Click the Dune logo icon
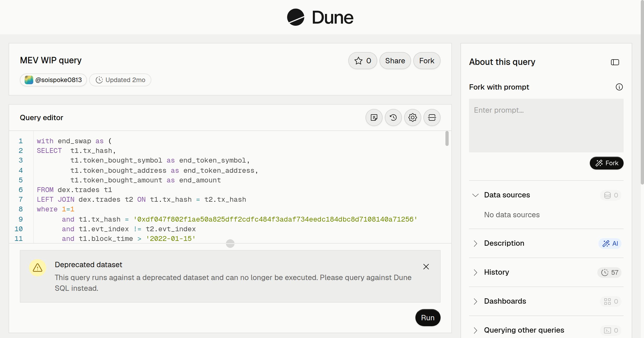 (295, 17)
